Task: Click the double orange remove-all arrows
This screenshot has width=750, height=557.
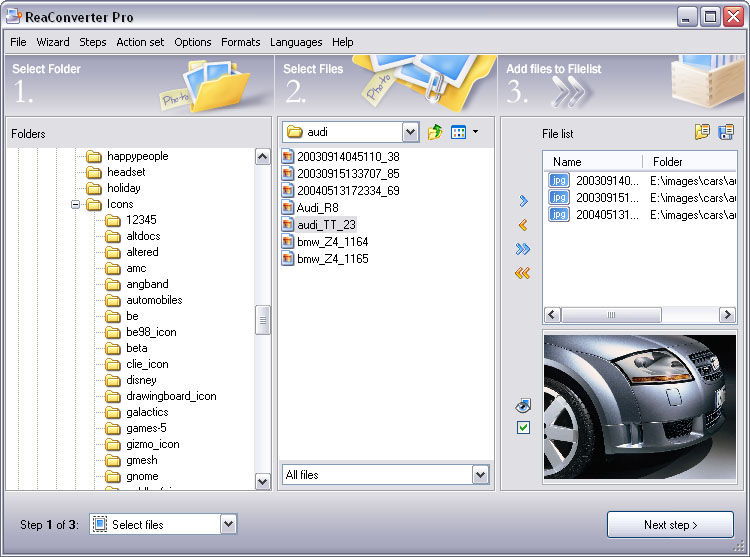Action: pyautogui.click(x=522, y=273)
